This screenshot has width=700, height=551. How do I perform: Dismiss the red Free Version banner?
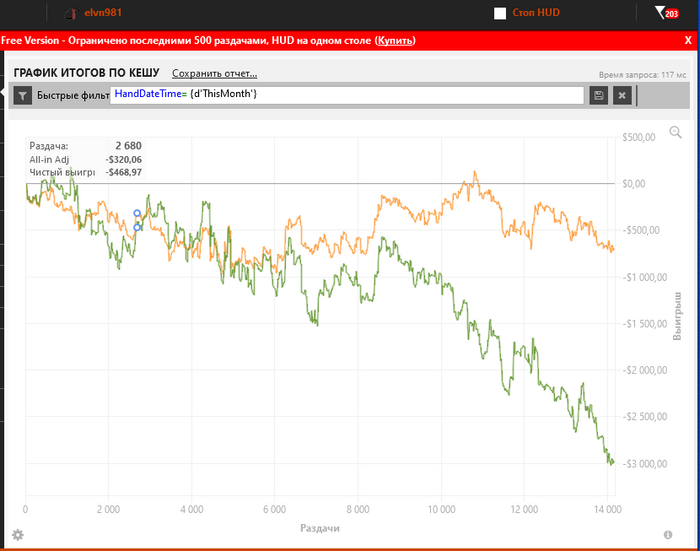(688, 40)
